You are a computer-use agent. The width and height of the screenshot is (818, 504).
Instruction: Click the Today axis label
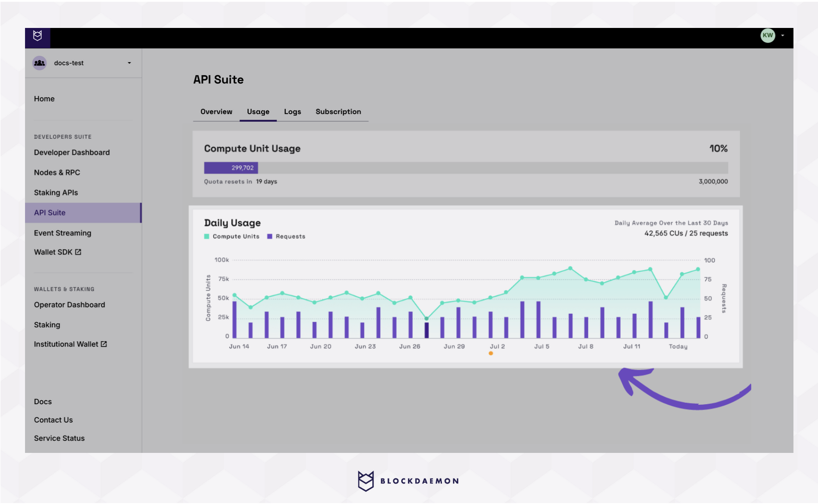coord(678,346)
